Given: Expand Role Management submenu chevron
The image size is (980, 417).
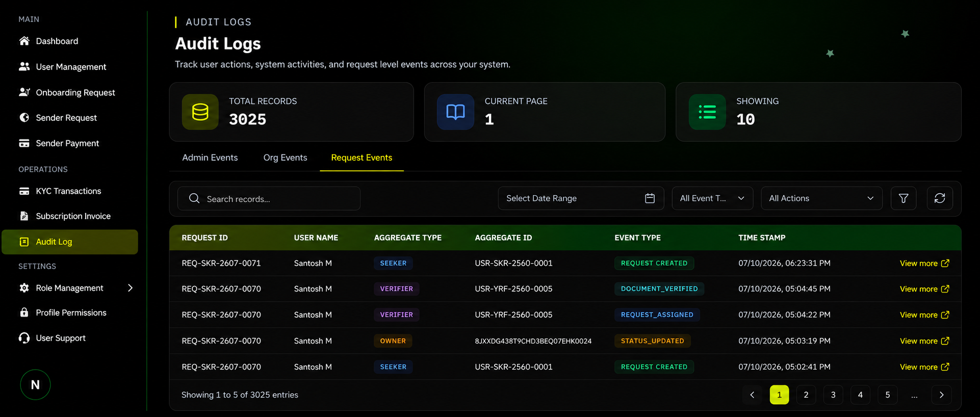Looking at the screenshot, I should click(130, 288).
